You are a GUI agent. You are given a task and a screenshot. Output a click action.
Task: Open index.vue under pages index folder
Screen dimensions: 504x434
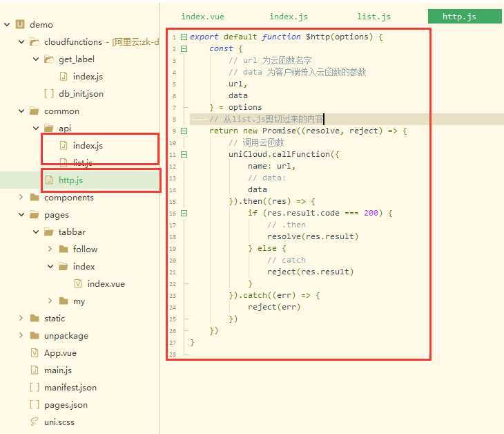pyautogui.click(x=106, y=283)
